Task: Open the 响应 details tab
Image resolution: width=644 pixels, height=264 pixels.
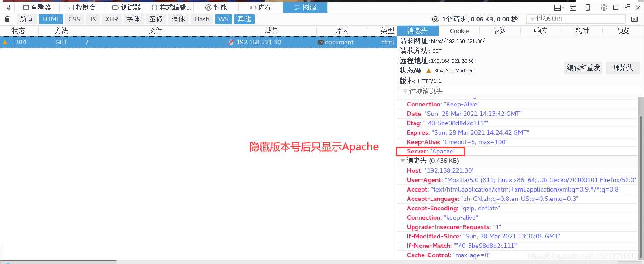Action: click(541, 30)
